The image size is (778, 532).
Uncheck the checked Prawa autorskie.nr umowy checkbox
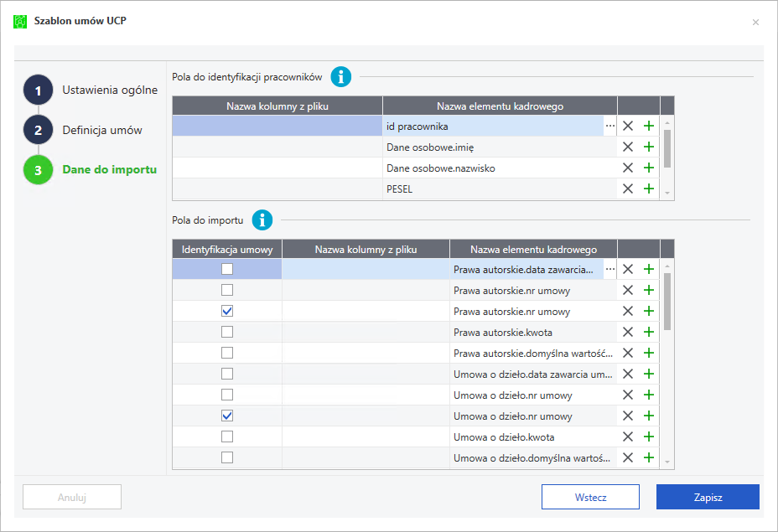(227, 311)
